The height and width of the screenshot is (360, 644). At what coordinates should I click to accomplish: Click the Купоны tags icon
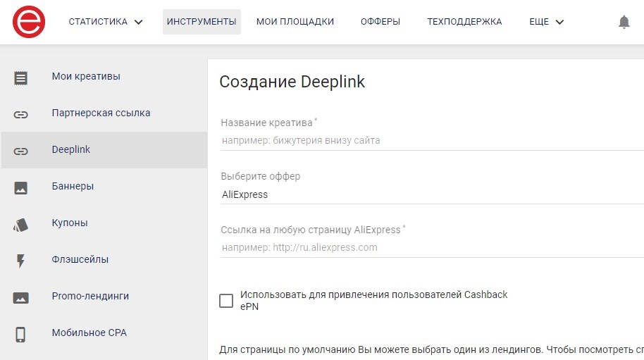[x=20, y=225]
